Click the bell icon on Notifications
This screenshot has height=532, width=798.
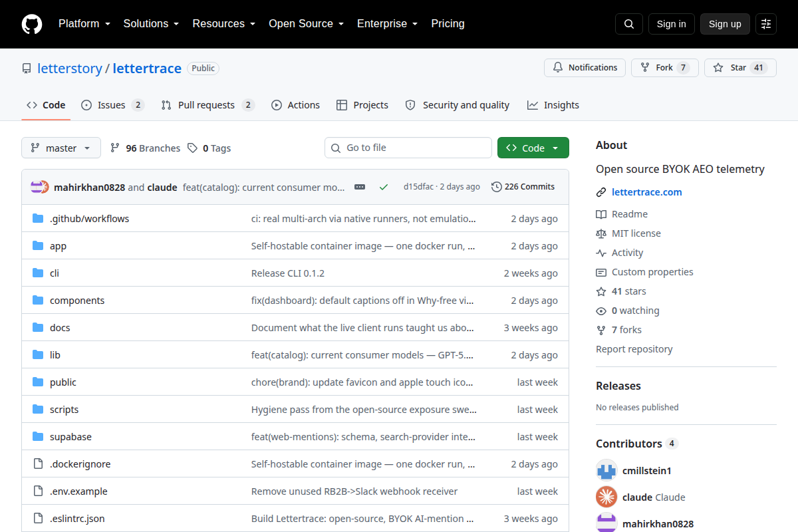coord(557,68)
